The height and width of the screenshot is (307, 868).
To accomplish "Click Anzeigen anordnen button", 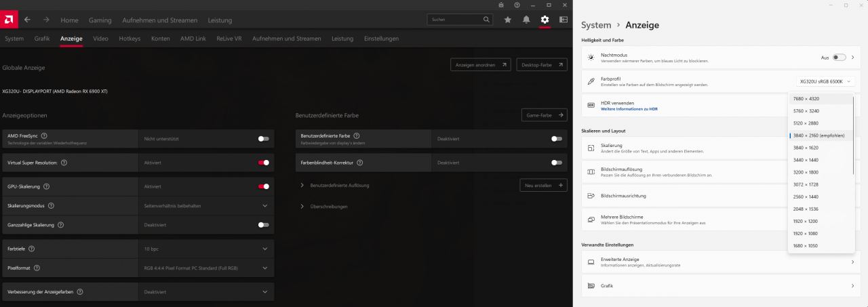I will pos(480,65).
